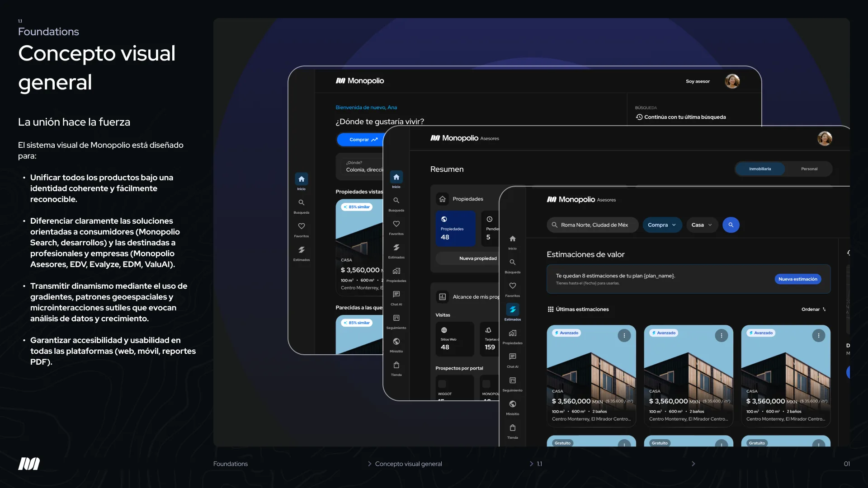This screenshot has width=868, height=488.
Task: Open Tienda in the Estimaciones window sidebar
Action: click(x=512, y=431)
